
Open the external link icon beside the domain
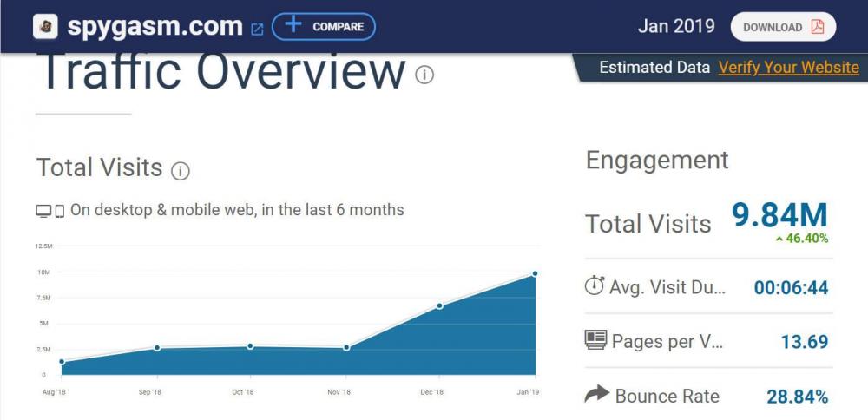pyautogui.click(x=257, y=29)
